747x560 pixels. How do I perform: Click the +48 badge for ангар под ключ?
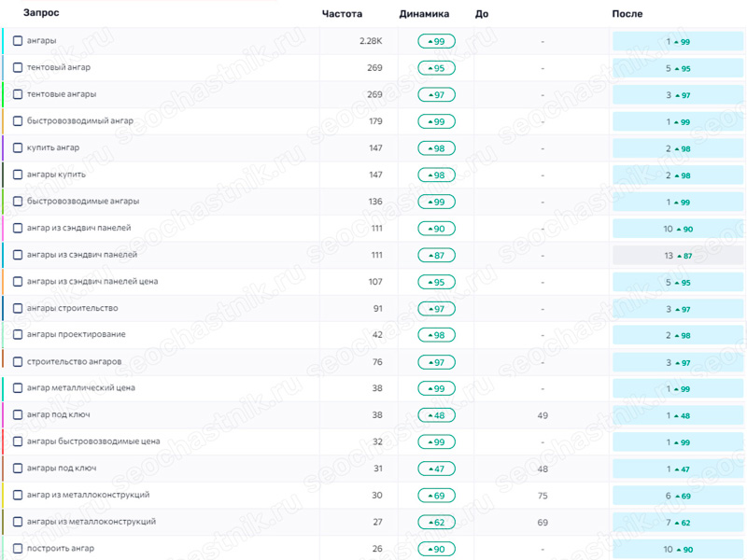(x=436, y=415)
